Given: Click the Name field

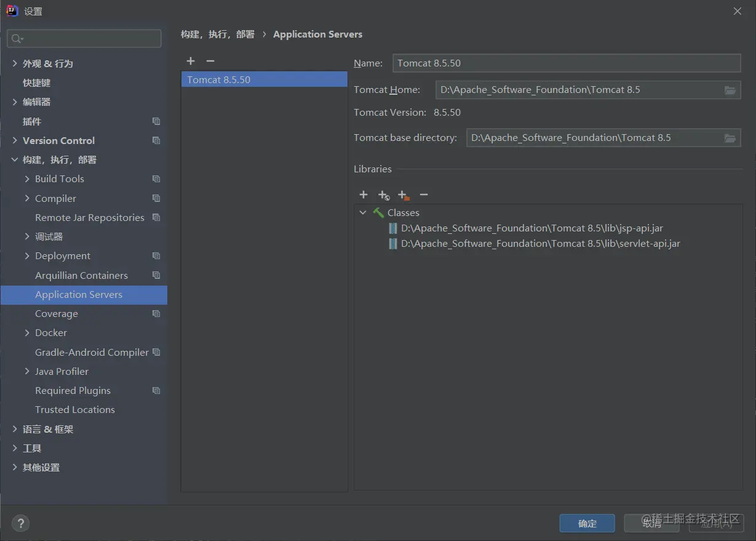Looking at the screenshot, I should click(567, 63).
